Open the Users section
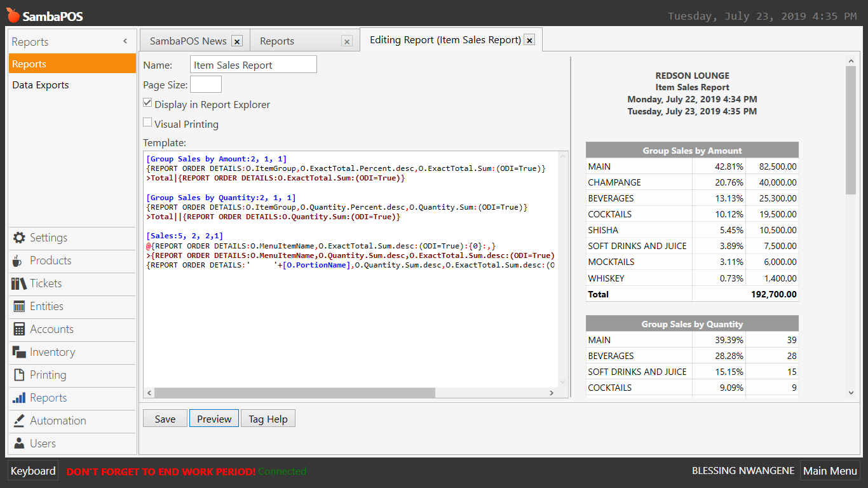The height and width of the screenshot is (488, 868). tap(72, 444)
